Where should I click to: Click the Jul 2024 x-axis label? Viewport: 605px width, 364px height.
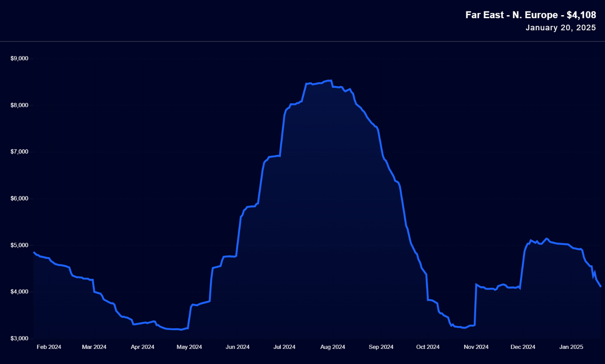tap(284, 347)
